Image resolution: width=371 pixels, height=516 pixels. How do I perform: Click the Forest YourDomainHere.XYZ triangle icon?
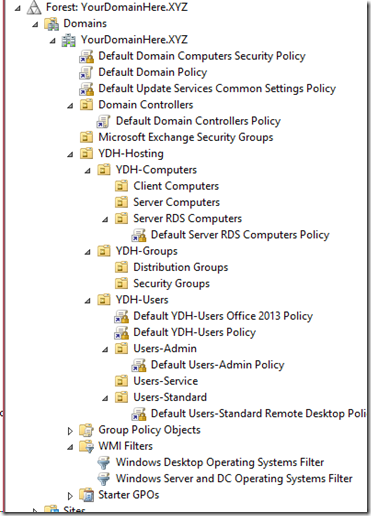point(34,7)
